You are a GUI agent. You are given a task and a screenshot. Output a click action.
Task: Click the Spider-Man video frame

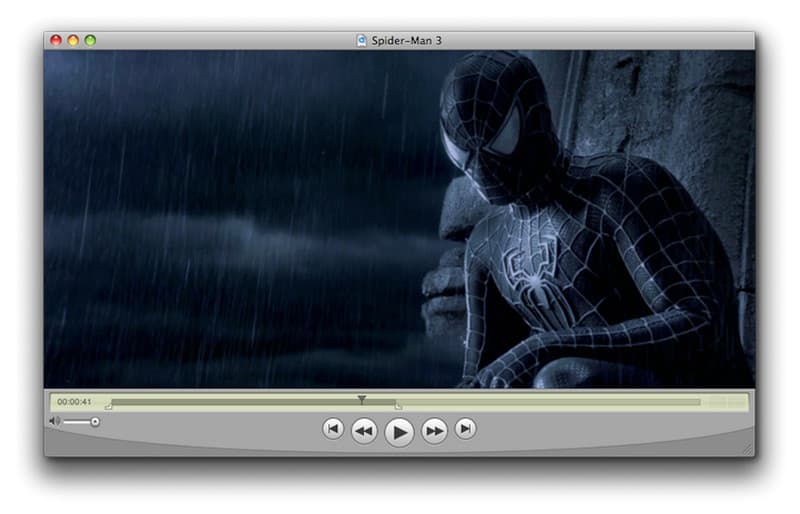399,219
